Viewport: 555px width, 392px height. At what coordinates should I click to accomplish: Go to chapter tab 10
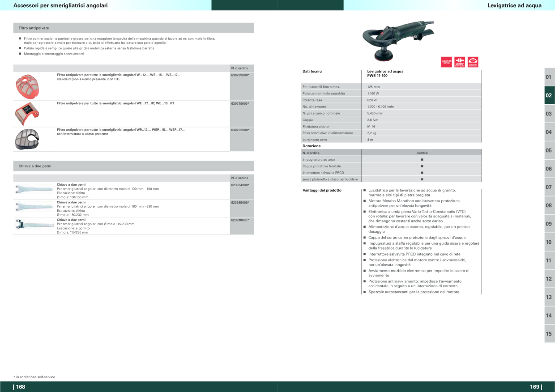click(549, 242)
